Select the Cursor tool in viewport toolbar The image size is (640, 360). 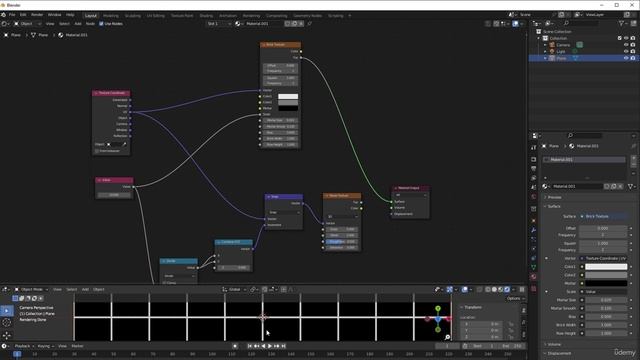click(x=7, y=323)
